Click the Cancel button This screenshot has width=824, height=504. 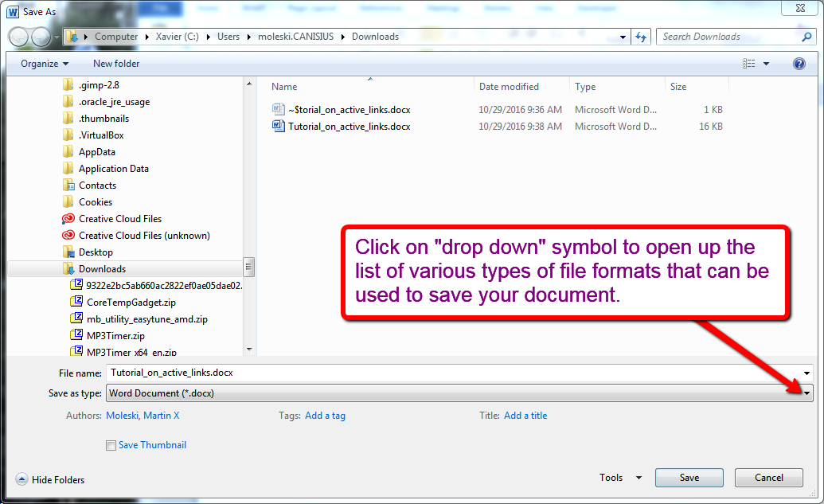768,478
